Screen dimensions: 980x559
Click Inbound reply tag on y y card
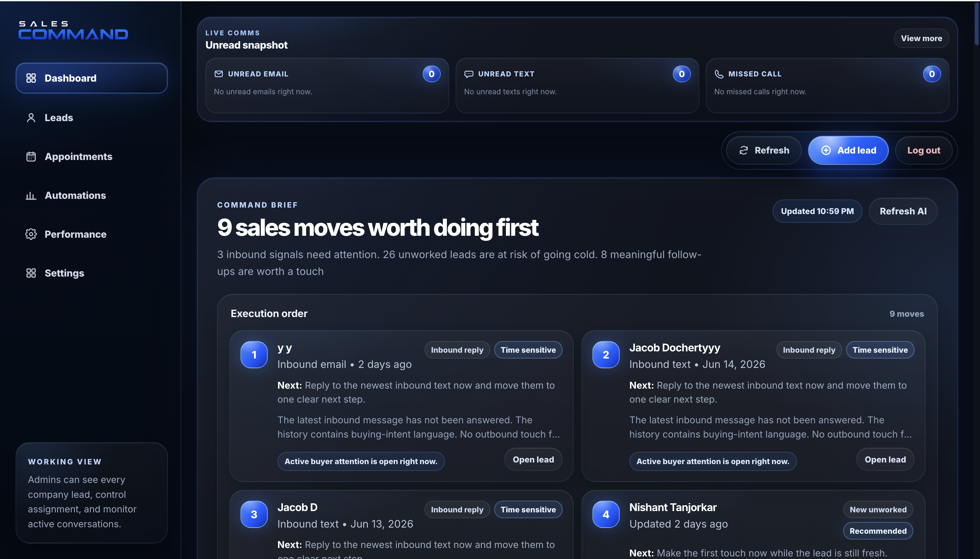pyautogui.click(x=457, y=350)
